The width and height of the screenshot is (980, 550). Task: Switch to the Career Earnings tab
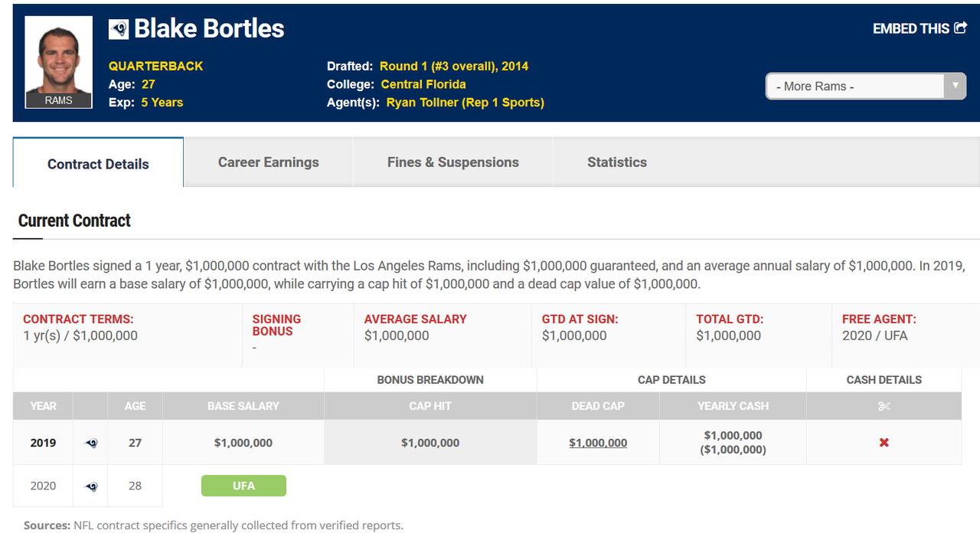tap(268, 162)
